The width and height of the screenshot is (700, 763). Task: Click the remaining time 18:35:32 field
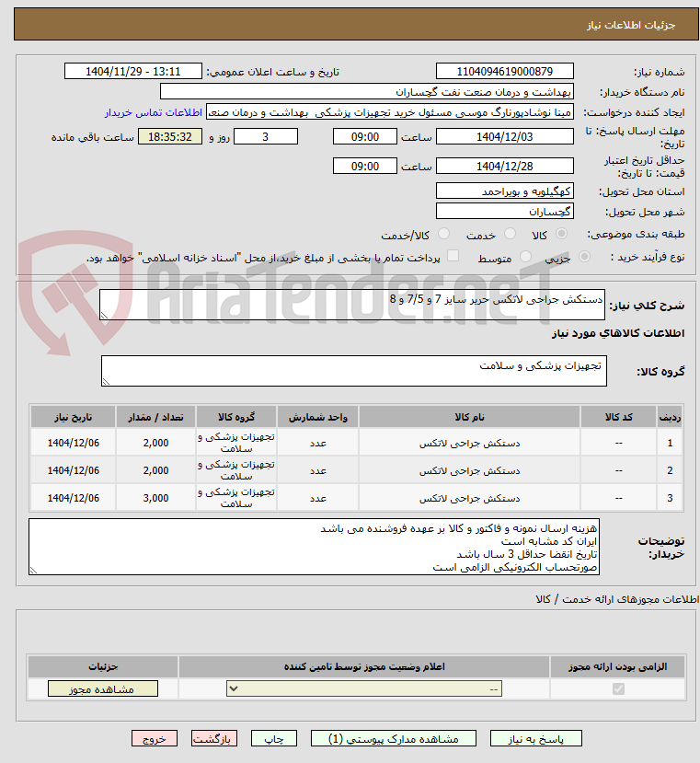(x=170, y=137)
